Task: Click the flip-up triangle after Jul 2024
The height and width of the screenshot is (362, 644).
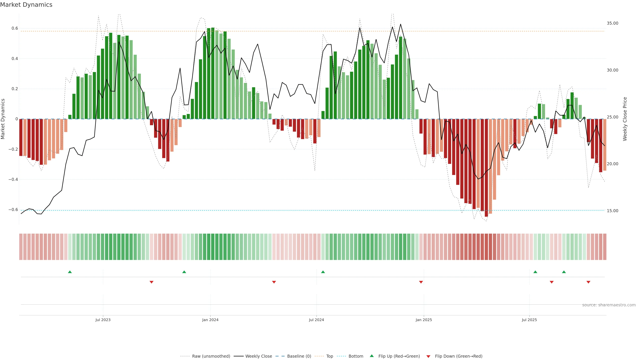Action: (x=323, y=272)
